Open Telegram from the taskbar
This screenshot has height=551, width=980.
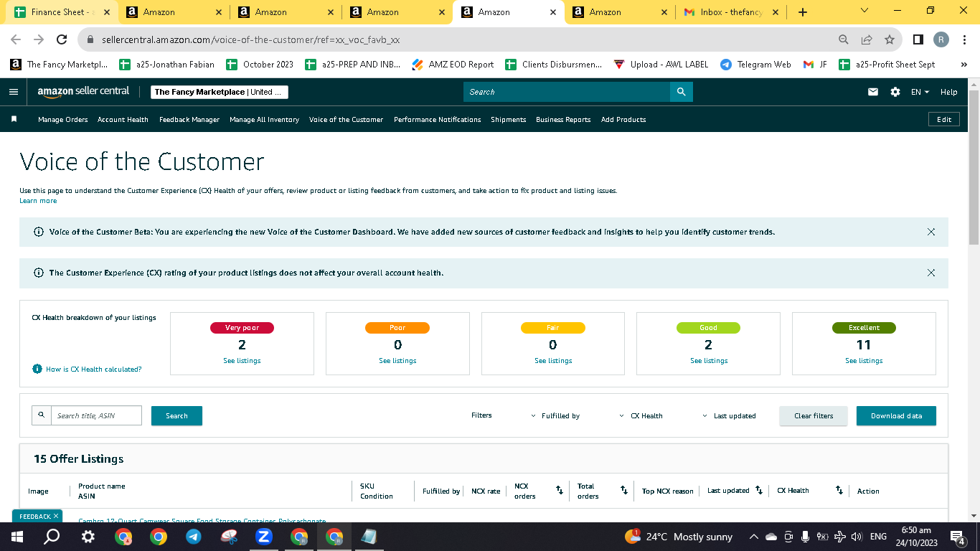(193, 537)
